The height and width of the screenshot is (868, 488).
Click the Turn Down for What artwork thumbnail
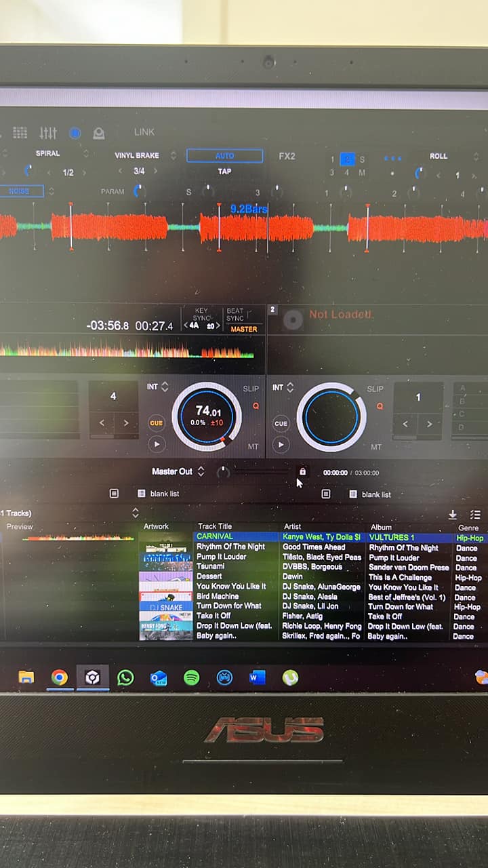(165, 606)
